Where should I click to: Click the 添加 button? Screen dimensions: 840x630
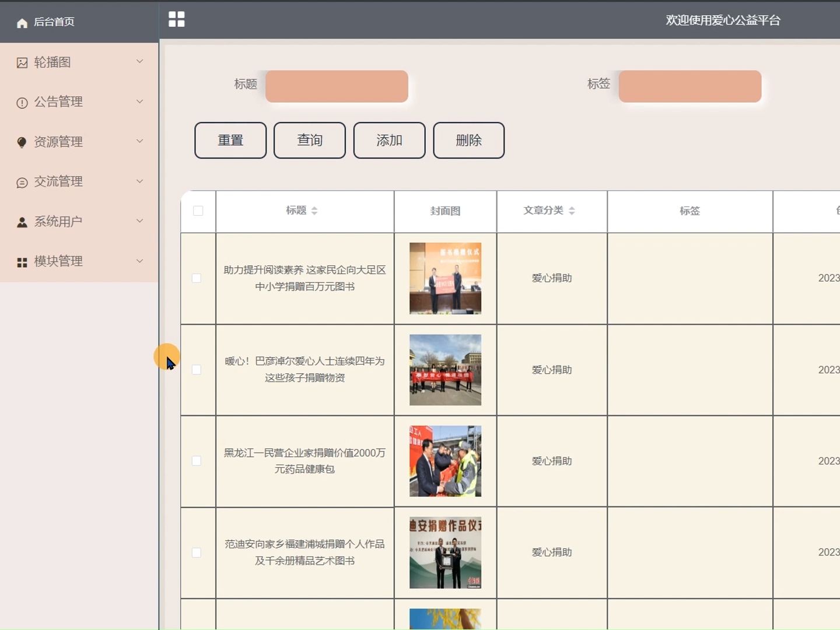389,140
